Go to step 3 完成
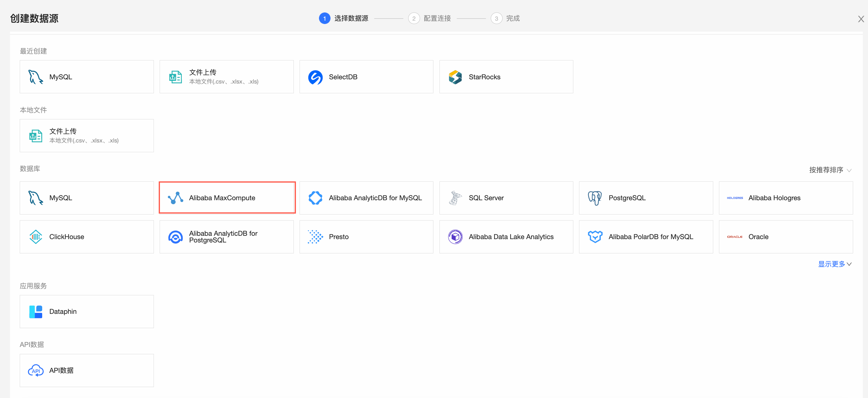The image size is (868, 398). [505, 18]
